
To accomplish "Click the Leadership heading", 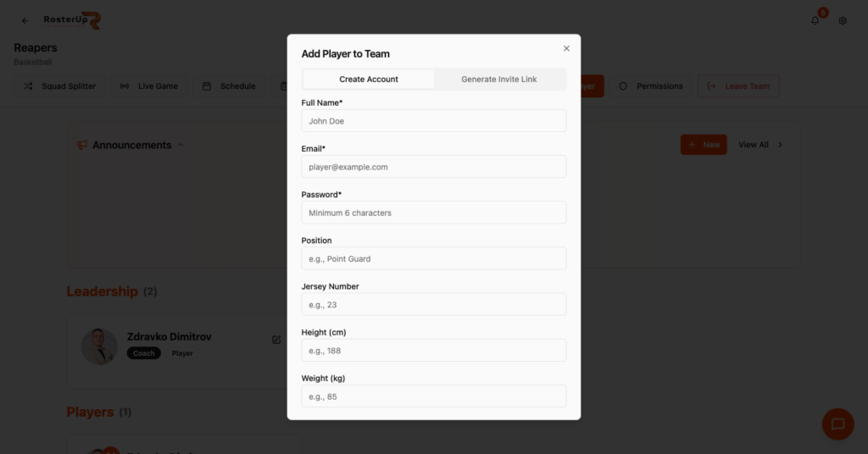I will (x=102, y=291).
